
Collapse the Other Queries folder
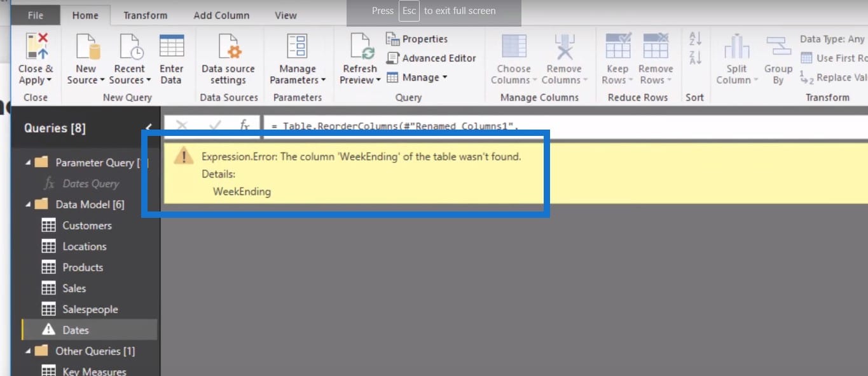tap(28, 351)
